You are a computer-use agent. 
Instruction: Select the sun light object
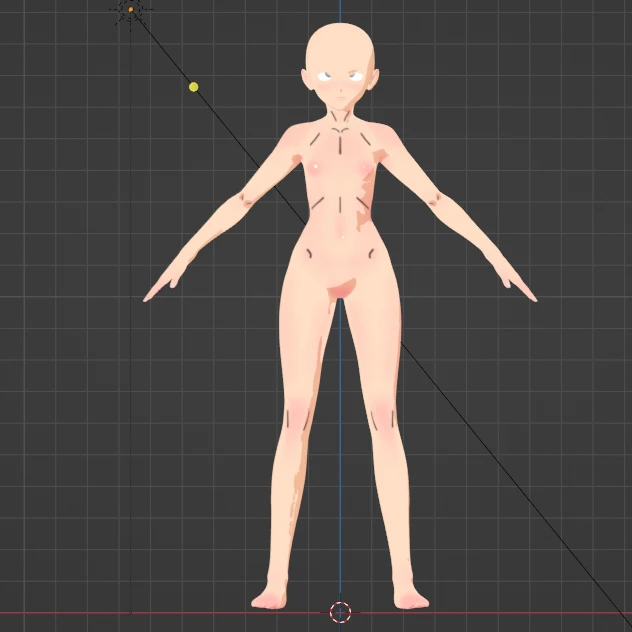tap(131, 10)
